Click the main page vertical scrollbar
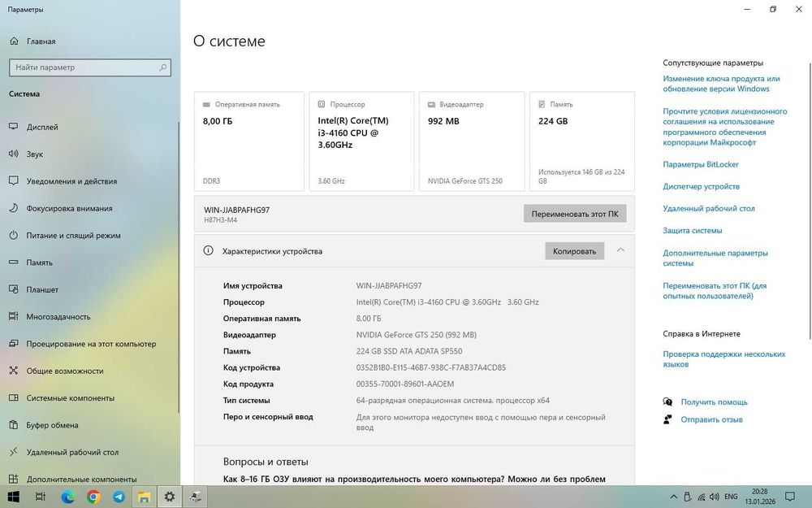The height and width of the screenshot is (508, 812). [810, 201]
